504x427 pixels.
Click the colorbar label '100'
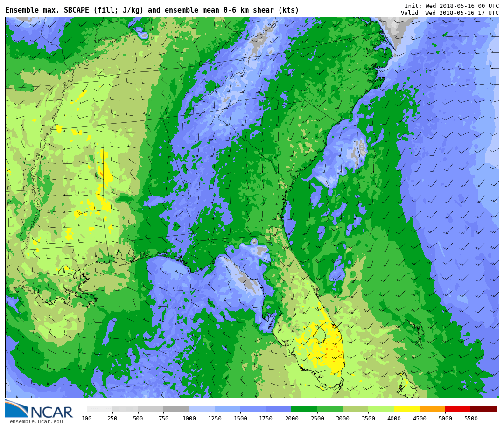pos(87,418)
